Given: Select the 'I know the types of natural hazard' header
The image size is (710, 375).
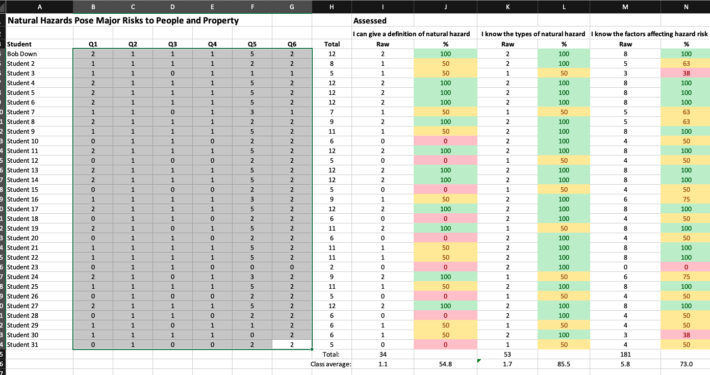Looking at the screenshot, I should point(533,34).
